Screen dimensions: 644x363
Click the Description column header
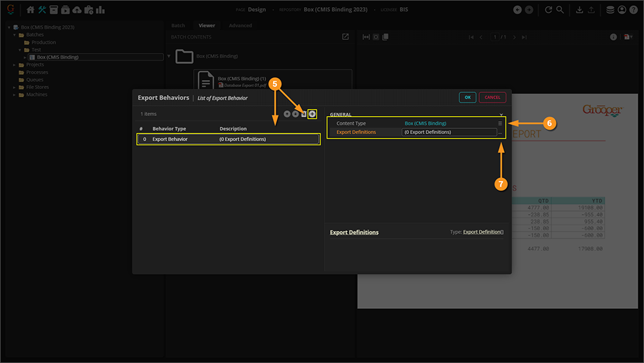click(x=233, y=129)
